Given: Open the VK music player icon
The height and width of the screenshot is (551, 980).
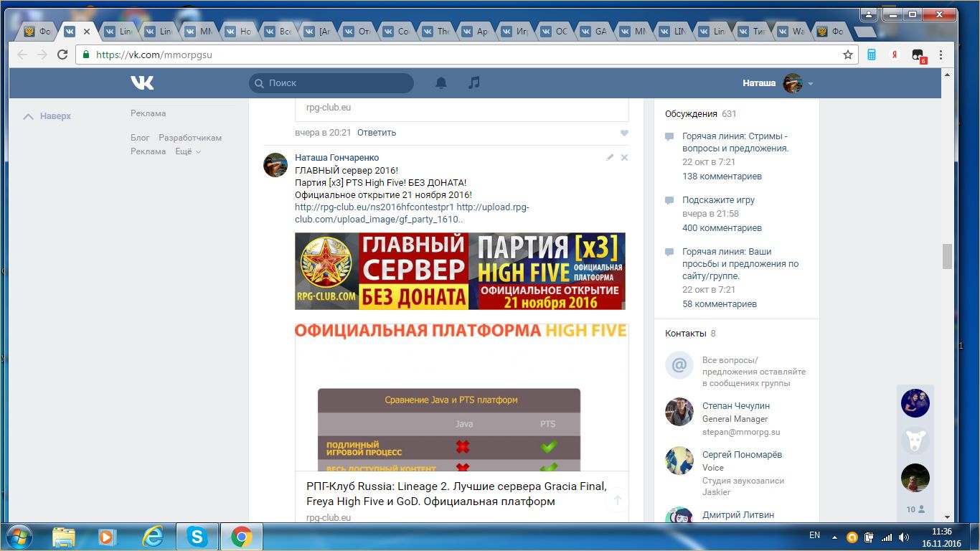Looking at the screenshot, I should (473, 83).
